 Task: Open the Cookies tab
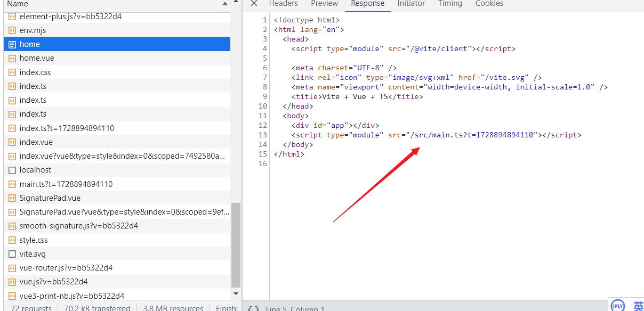pyautogui.click(x=489, y=4)
